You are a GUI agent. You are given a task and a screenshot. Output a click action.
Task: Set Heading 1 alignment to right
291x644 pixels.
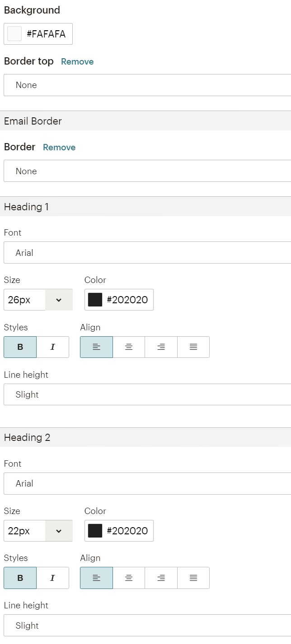coord(161,347)
